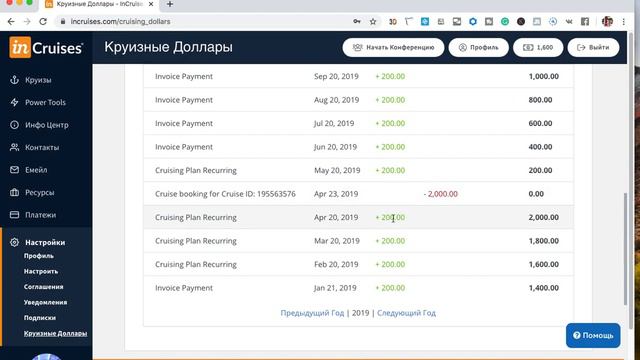Click the lightning icon beside Power Tools
The height and width of the screenshot is (360, 640).
[14, 102]
